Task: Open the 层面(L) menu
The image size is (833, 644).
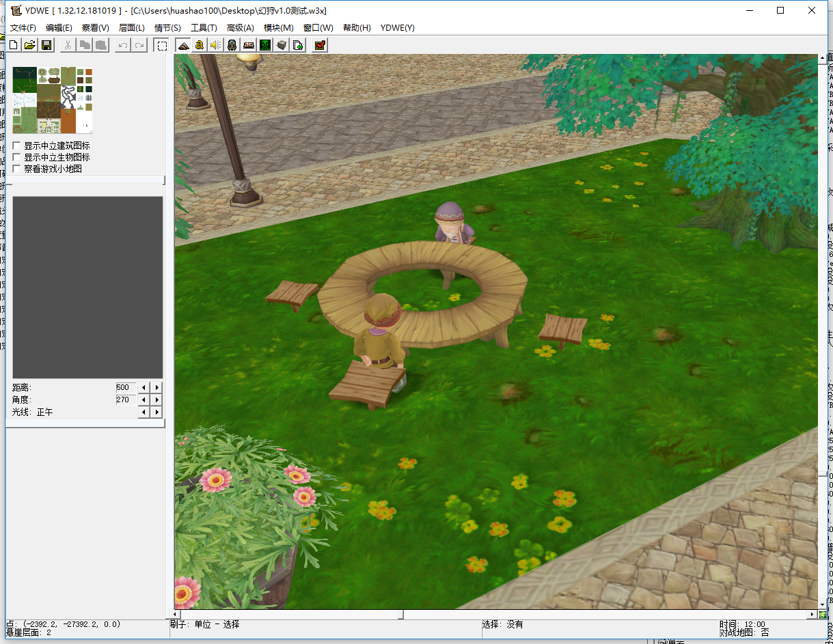Action: pyautogui.click(x=131, y=28)
